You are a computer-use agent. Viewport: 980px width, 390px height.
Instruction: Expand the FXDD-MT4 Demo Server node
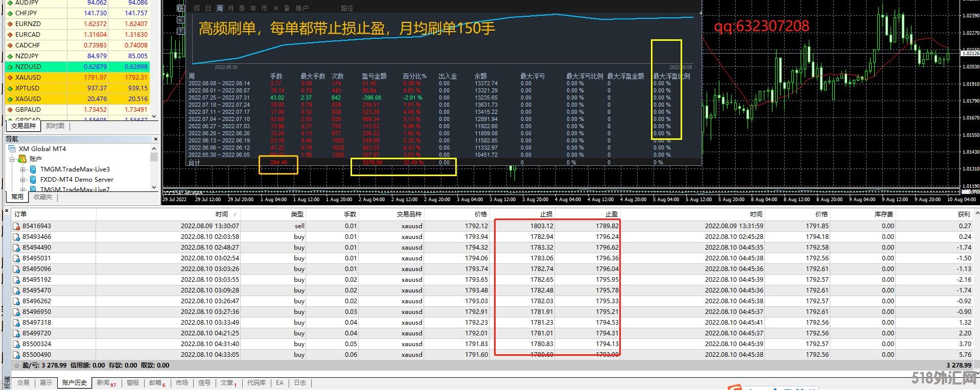[23, 180]
